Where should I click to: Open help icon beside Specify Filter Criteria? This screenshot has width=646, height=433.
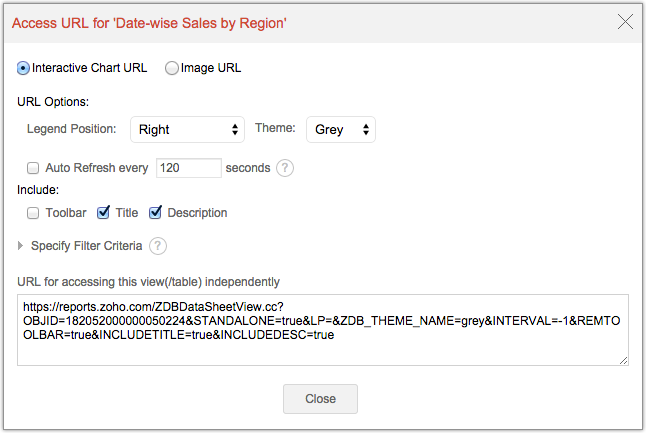pyautogui.click(x=158, y=245)
